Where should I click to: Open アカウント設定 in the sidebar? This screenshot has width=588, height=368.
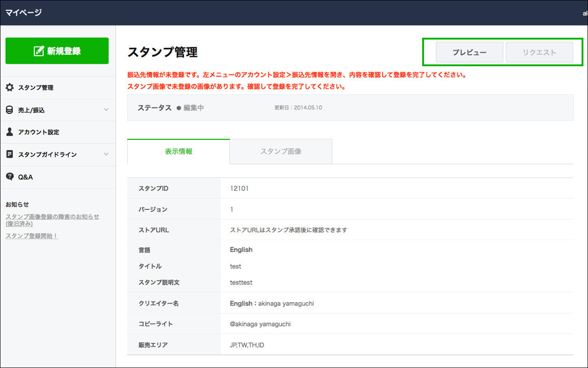[58, 132]
